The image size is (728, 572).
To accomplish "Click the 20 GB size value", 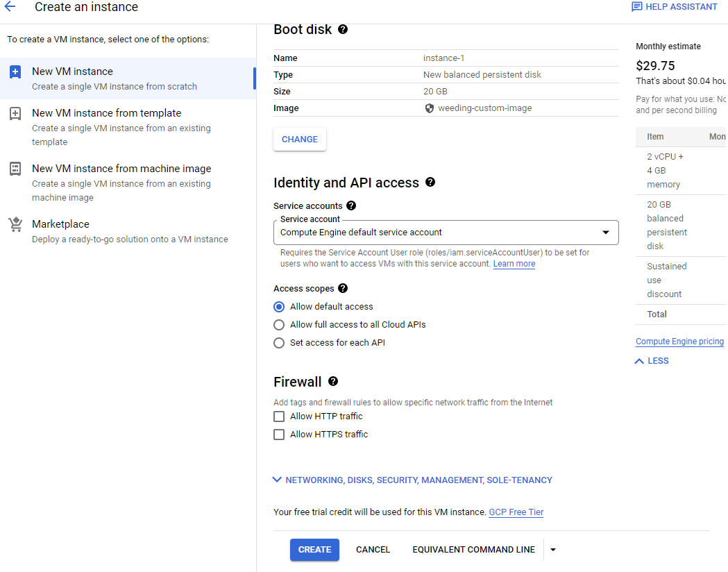I will pyautogui.click(x=435, y=92).
